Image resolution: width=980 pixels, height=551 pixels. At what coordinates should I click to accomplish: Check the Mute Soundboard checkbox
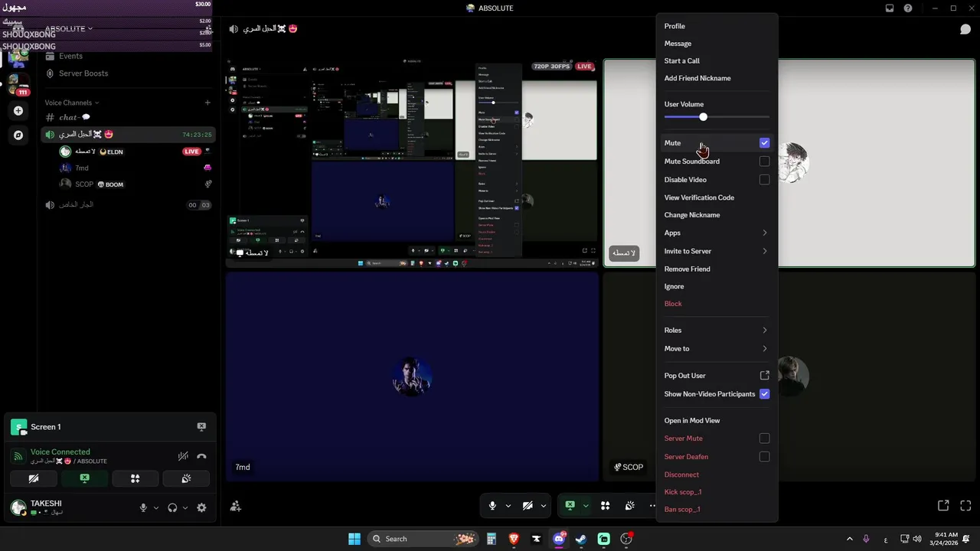[x=764, y=161]
